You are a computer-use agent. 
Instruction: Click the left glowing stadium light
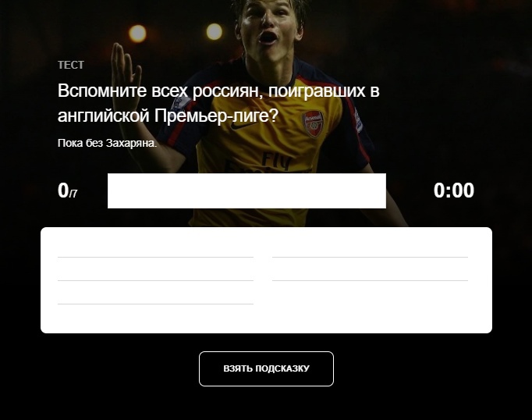(x=137, y=34)
